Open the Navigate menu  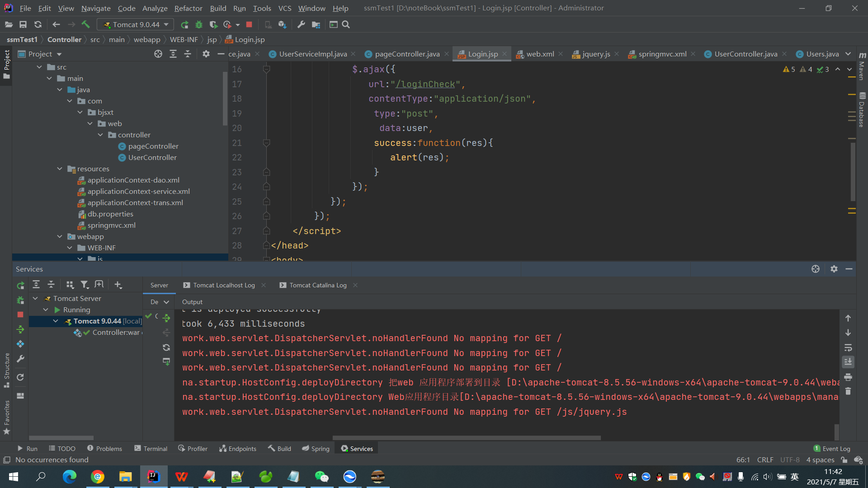pyautogui.click(x=96, y=8)
